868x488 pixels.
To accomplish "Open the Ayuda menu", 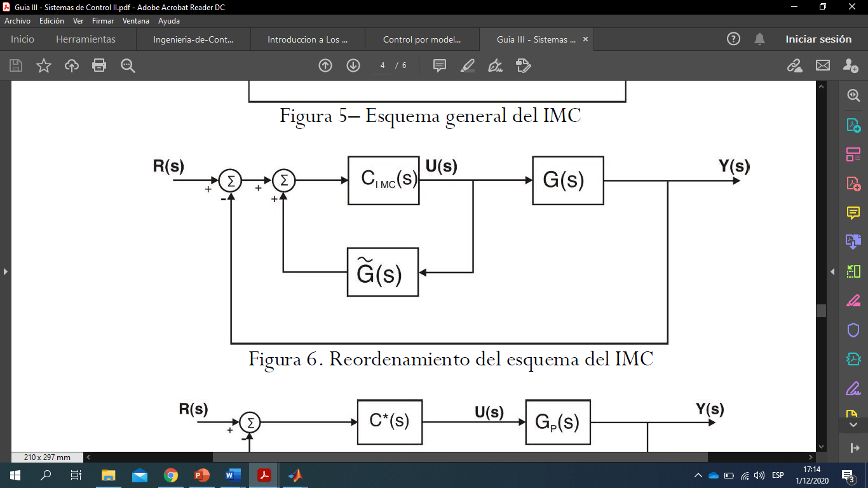I will [x=169, y=20].
